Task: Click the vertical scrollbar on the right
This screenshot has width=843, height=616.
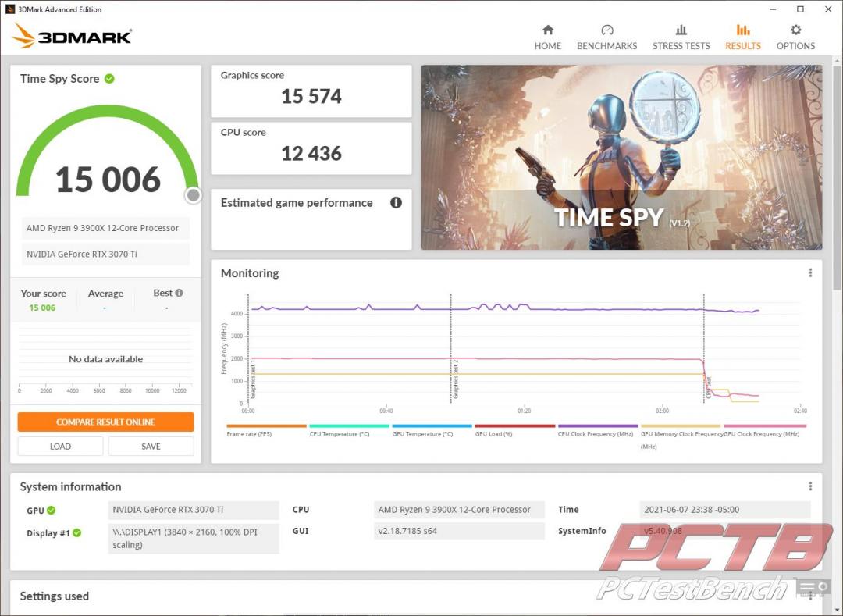Action: pos(837,177)
